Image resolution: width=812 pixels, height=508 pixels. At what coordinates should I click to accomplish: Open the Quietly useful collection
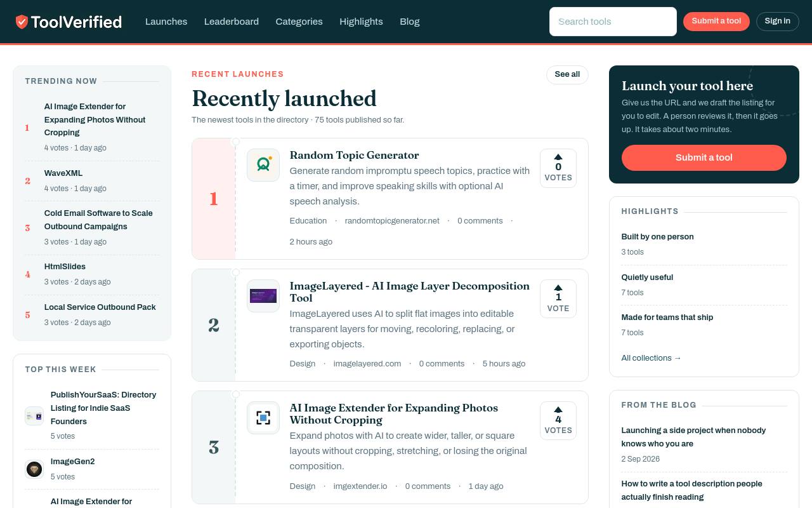[x=647, y=277]
